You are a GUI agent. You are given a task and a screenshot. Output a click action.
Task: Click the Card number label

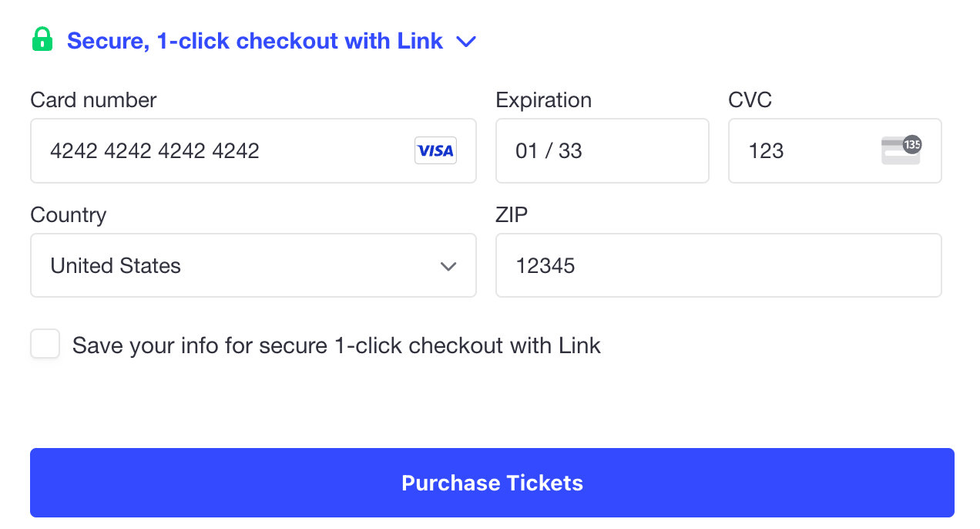(x=92, y=99)
